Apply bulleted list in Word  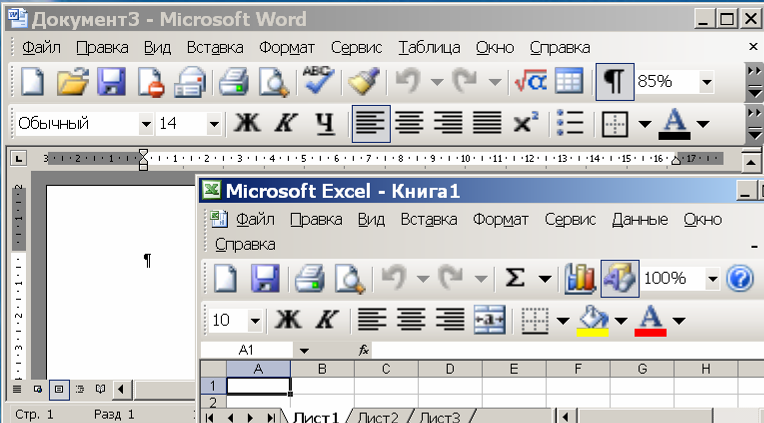570,123
